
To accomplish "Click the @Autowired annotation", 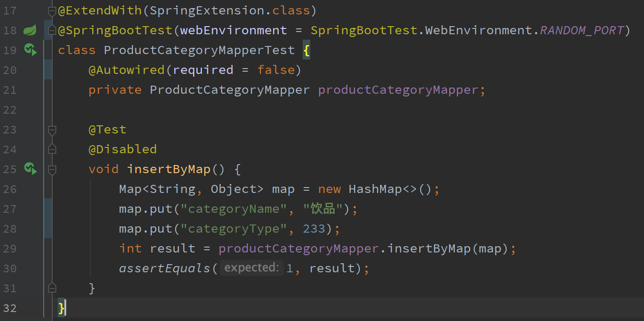I will [127, 70].
